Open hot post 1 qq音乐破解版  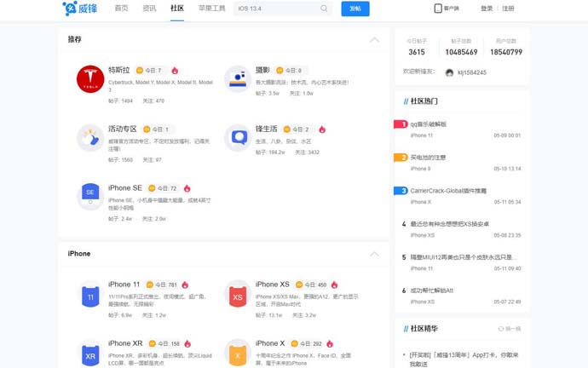tap(429, 124)
